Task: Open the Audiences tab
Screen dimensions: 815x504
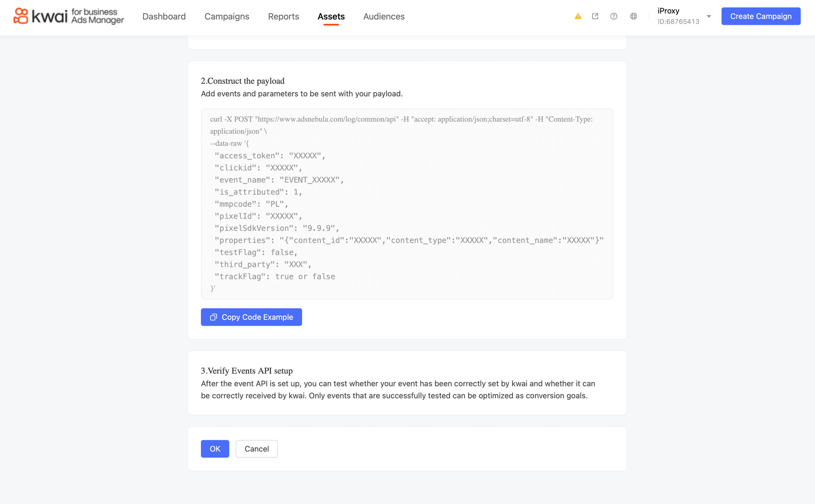Action: click(384, 16)
